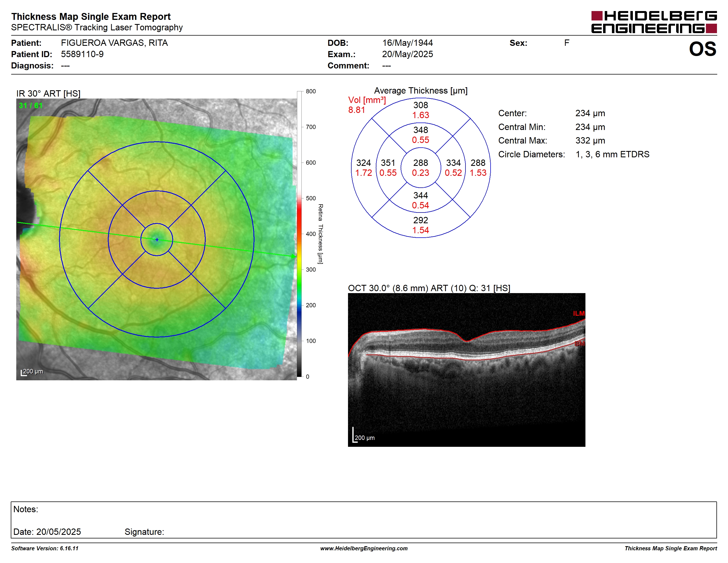Image resolution: width=728 pixels, height=563 pixels.
Task: Click the red BM layer label
Action: [580, 344]
